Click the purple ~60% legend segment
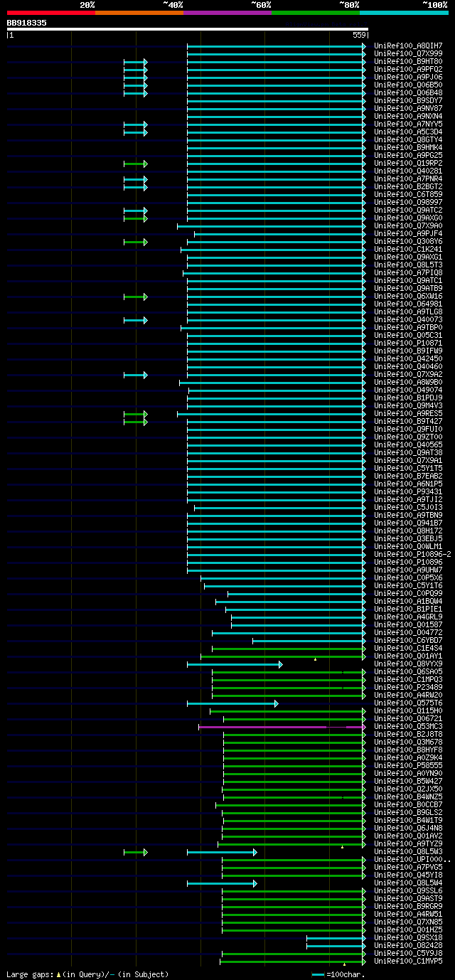 pos(227,13)
